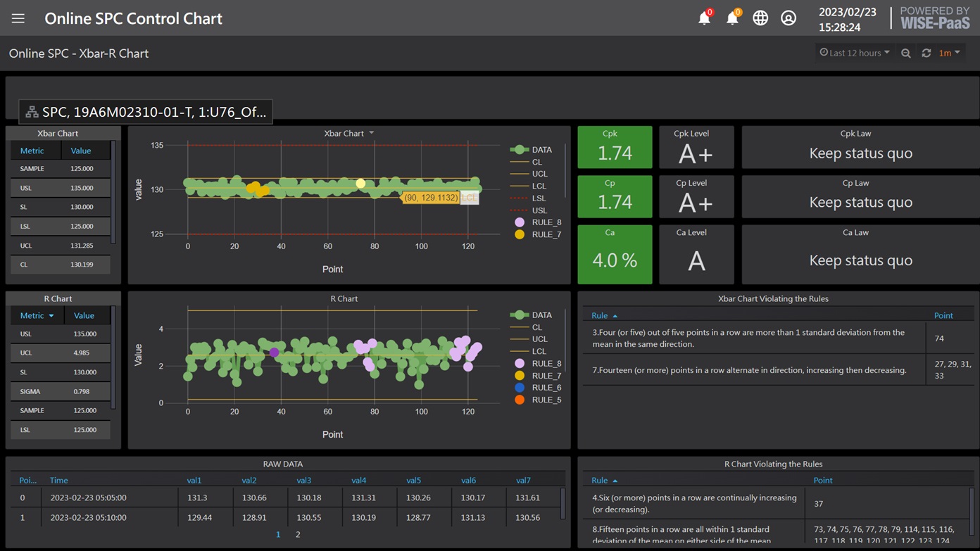Click the pale yellow point in Xbar Chart
Image resolution: width=980 pixels, height=551 pixels.
pos(360,184)
